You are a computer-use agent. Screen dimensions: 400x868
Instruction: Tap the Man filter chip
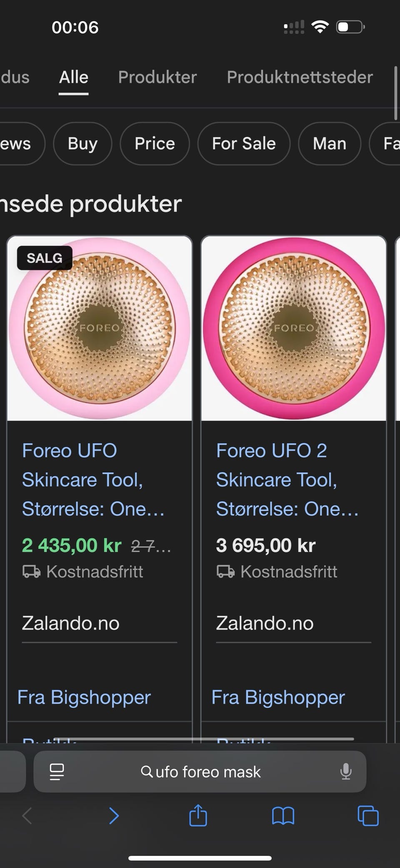click(329, 143)
